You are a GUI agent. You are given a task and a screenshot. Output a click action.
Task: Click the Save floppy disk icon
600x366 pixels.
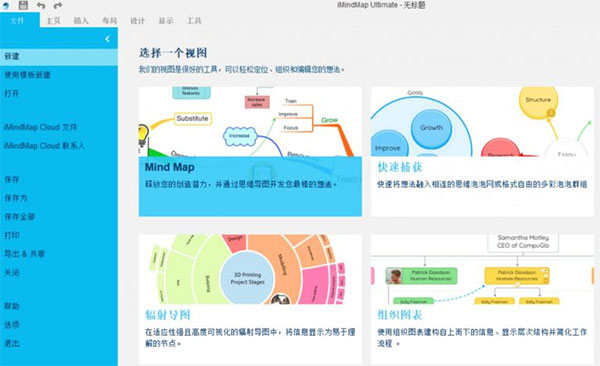[23, 5]
